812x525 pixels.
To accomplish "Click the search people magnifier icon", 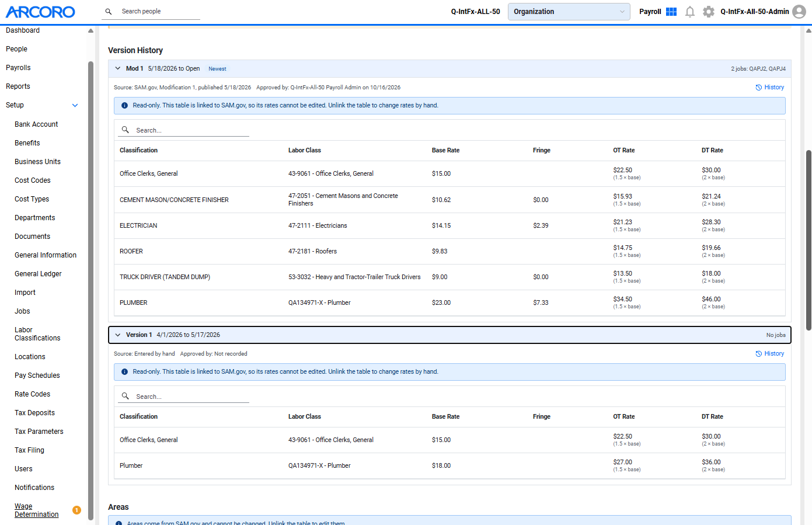I will (109, 12).
